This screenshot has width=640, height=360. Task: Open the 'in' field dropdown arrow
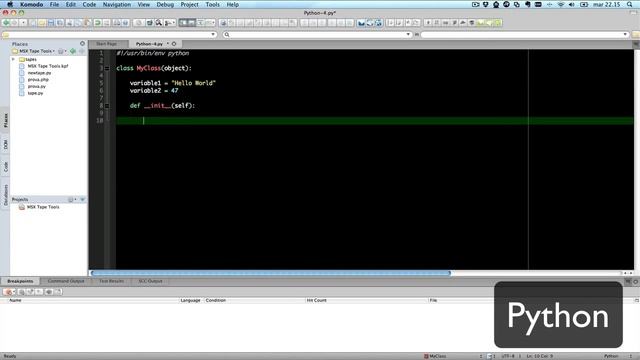pyautogui.click(x=625, y=35)
